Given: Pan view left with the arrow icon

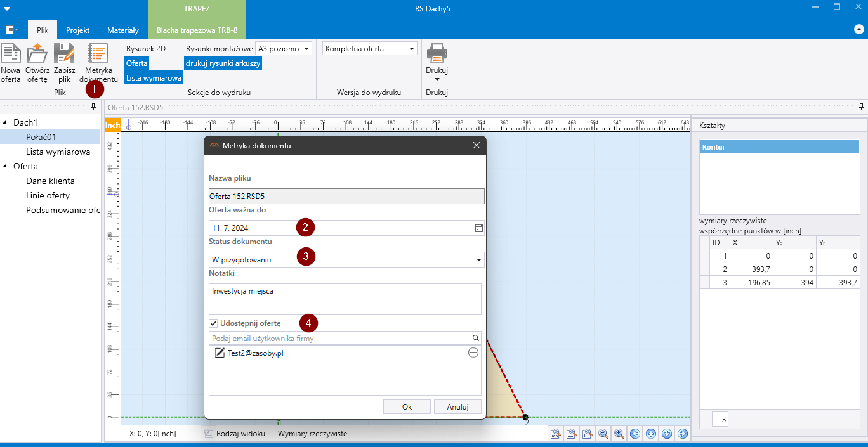Looking at the screenshot, I should [635, 434].
